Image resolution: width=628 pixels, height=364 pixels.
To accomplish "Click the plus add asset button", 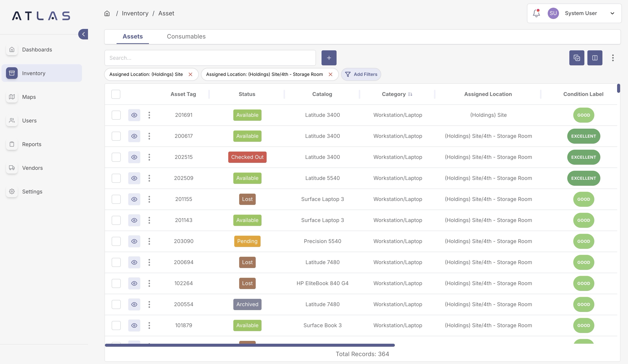I will coord(329,58).
